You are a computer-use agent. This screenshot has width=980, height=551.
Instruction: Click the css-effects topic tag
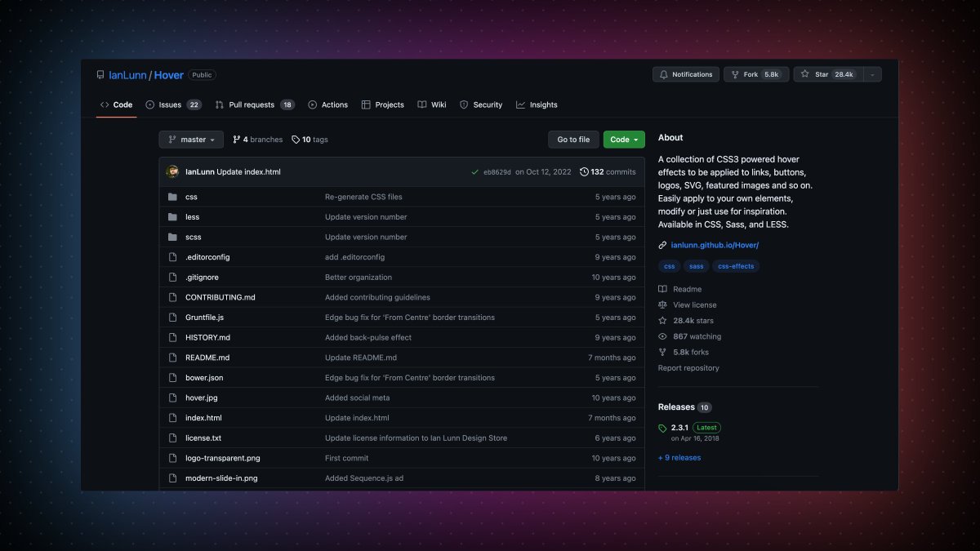pyautogui.click(x=736, y=266)
